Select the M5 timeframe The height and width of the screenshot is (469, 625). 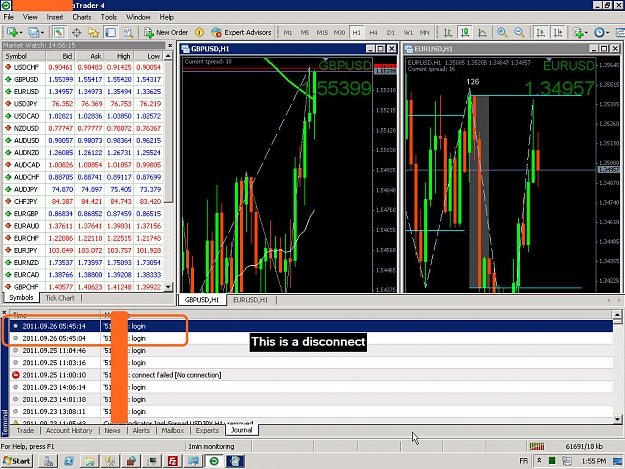click(x=305, y=33)
